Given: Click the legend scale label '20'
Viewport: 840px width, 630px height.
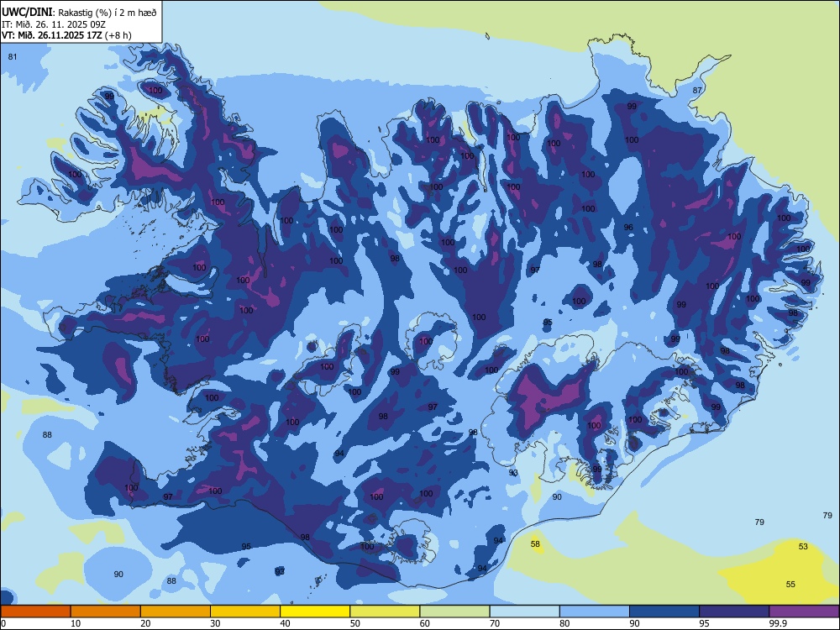Looking at the screenshot, I should (x=145, y=623).
